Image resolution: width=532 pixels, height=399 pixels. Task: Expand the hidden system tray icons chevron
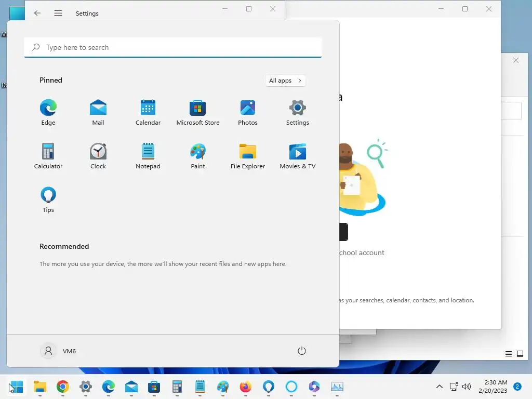[440, 387]
